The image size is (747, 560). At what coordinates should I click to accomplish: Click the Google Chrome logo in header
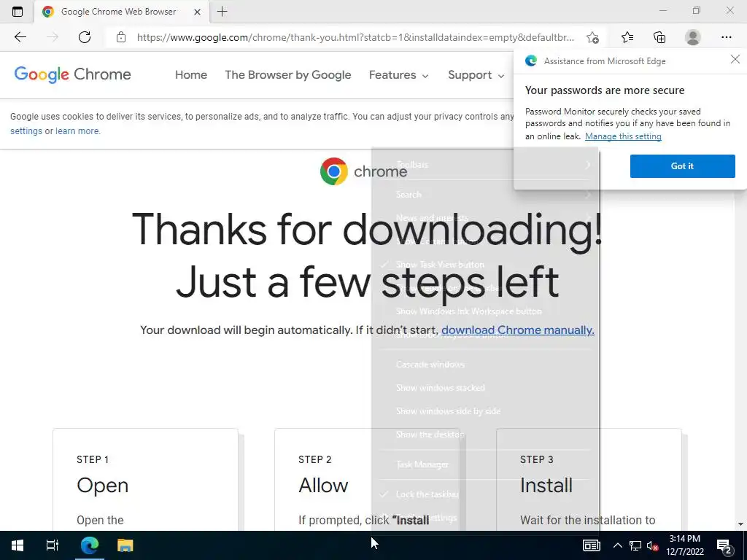(x=72, y=74)
